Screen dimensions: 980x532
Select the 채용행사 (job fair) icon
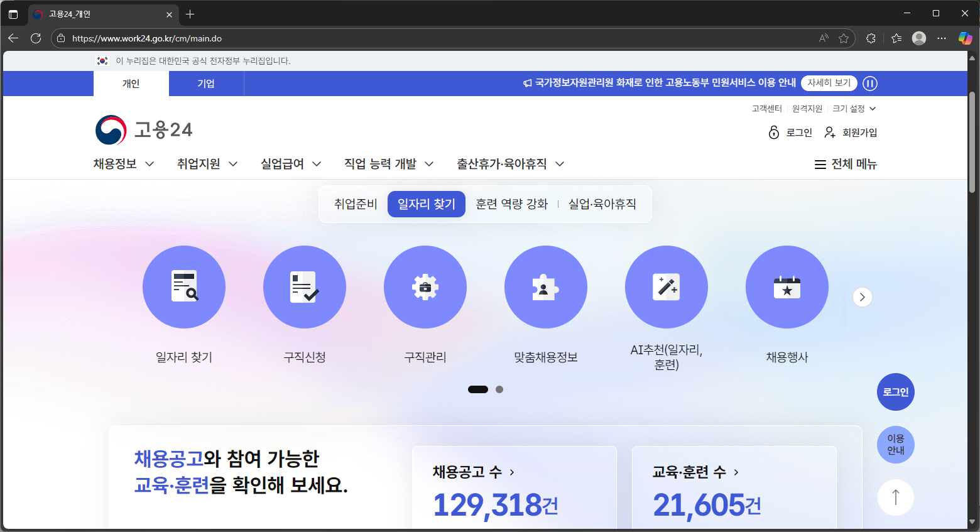point(787,286)
